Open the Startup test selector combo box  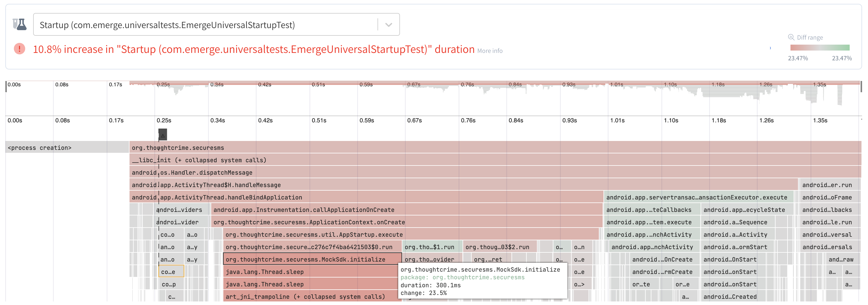tap(206, 25)
